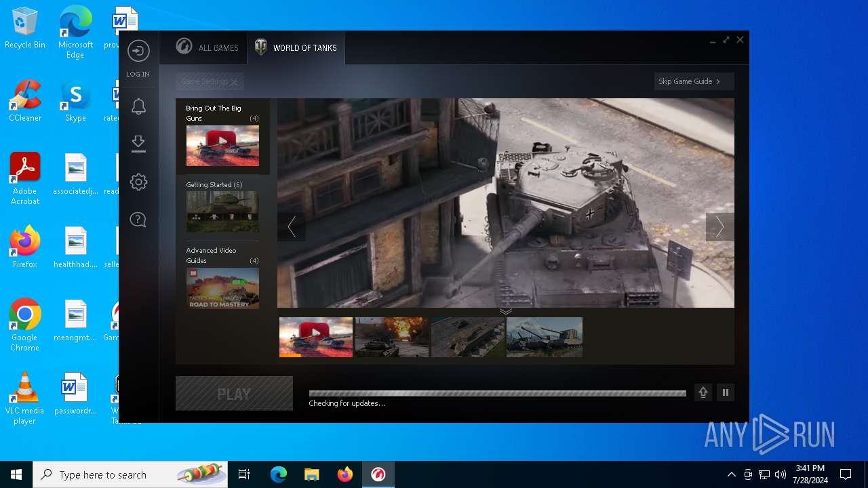Go to the previous video with left arrow
This screenshot has height=488, width=868.
(292, 226)
